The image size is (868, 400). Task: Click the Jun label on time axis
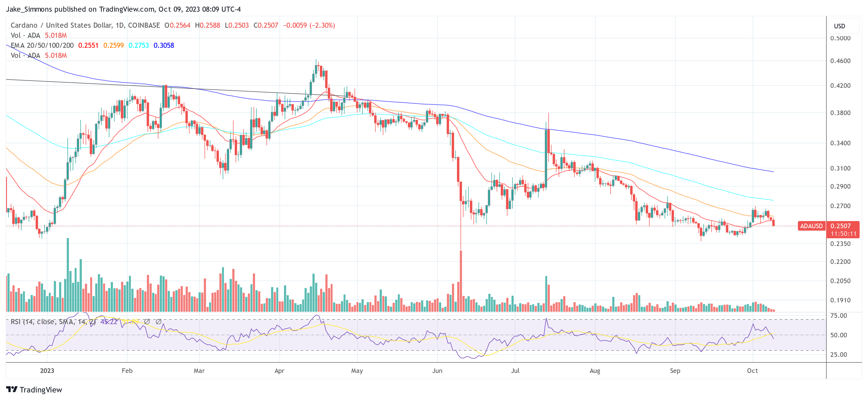click(437, 371)
